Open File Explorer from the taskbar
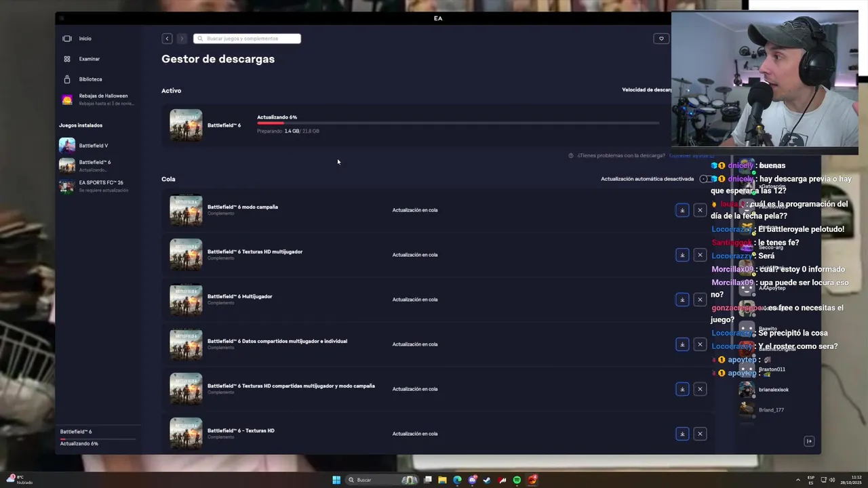Image resolution: width=868 pixels, height=488 pixels. click(442, 480)
